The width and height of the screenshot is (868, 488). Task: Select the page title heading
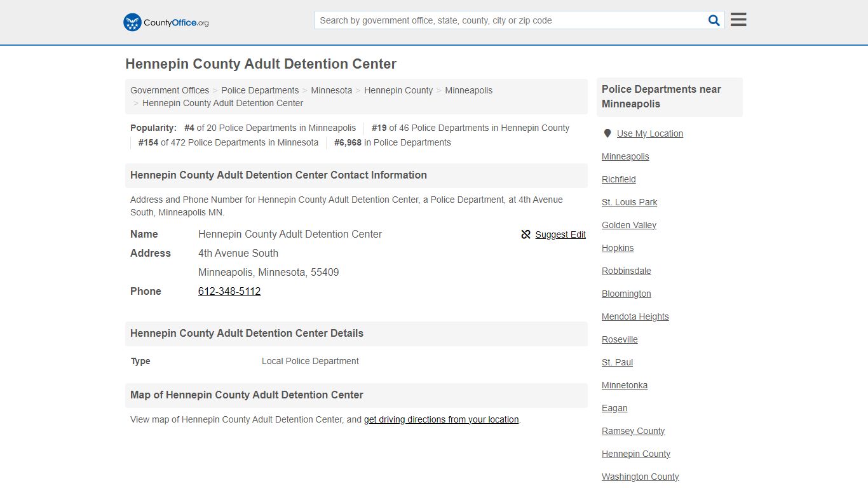coord(261,64)
